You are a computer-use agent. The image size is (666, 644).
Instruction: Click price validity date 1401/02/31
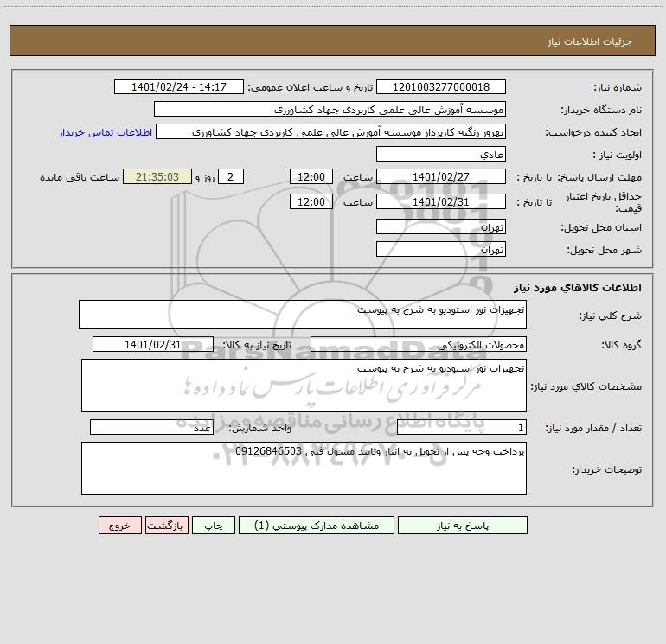tap(441, 201)
